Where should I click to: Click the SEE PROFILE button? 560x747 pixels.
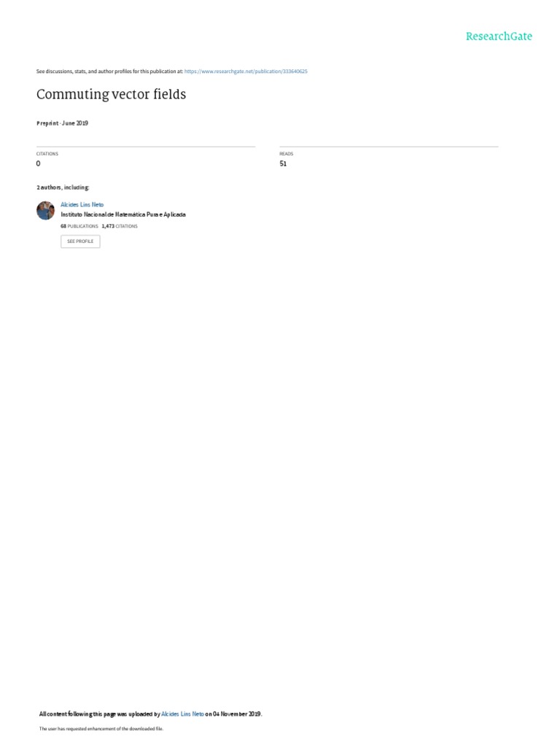click(80, 241)
